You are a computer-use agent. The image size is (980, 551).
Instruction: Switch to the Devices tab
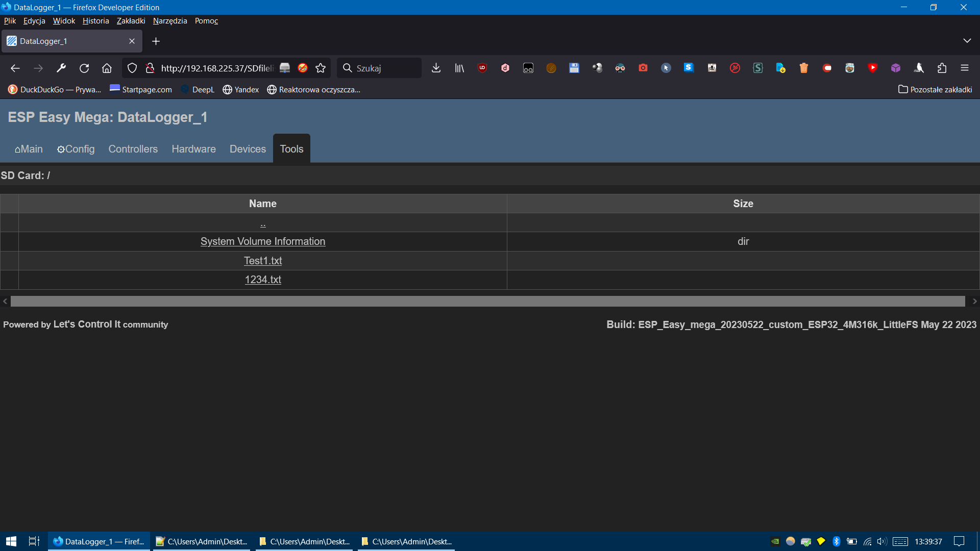pos(248,149)
